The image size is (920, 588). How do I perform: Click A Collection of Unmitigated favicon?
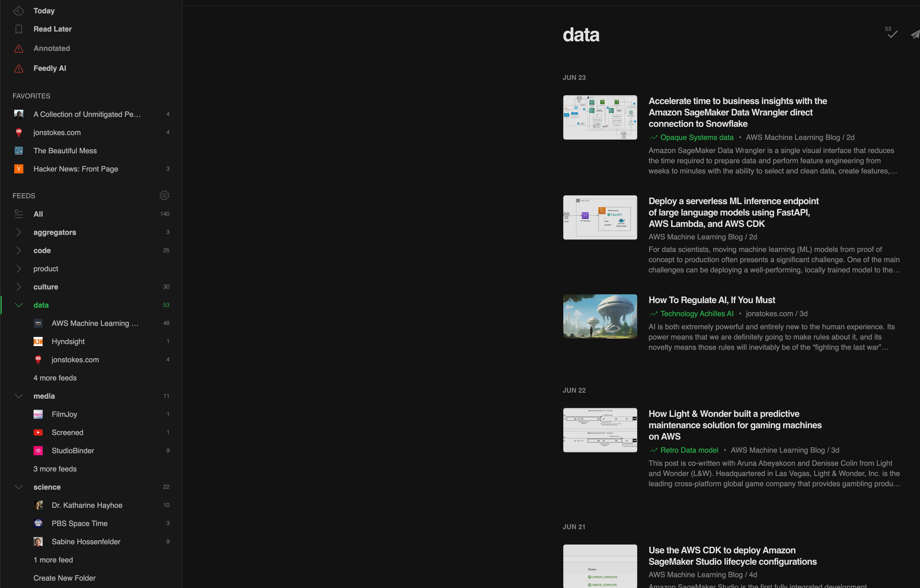point(19,114)
